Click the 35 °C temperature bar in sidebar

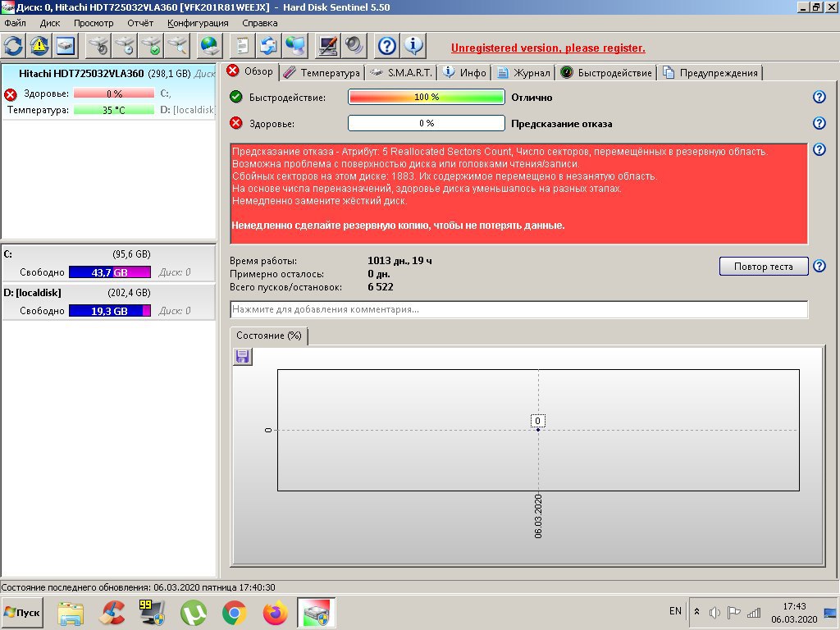[113, 110]
